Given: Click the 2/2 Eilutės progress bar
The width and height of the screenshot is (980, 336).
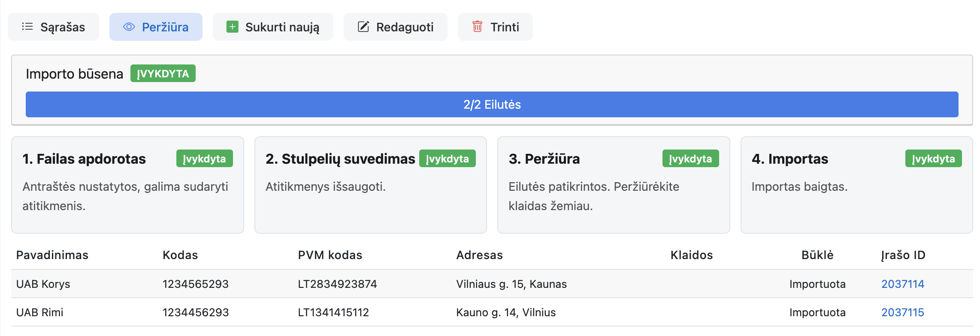Looking at the screenshot, I should click(492, 104).
